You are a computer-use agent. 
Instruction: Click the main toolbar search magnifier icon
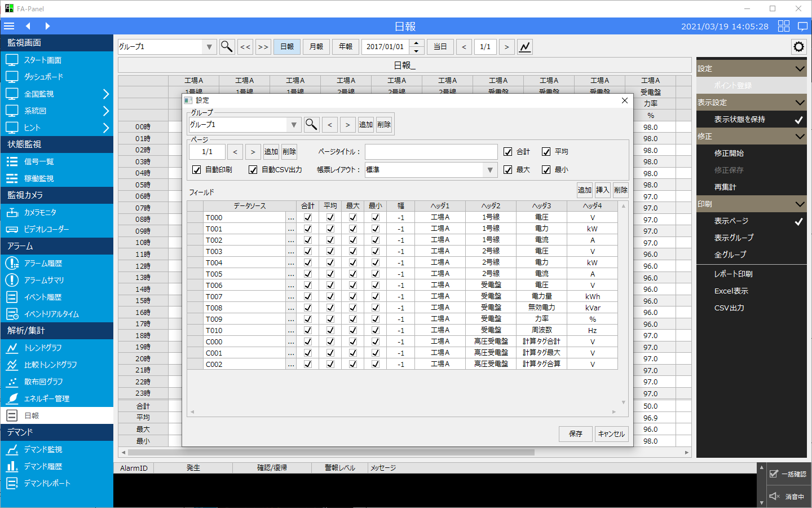tap(227, 46)
